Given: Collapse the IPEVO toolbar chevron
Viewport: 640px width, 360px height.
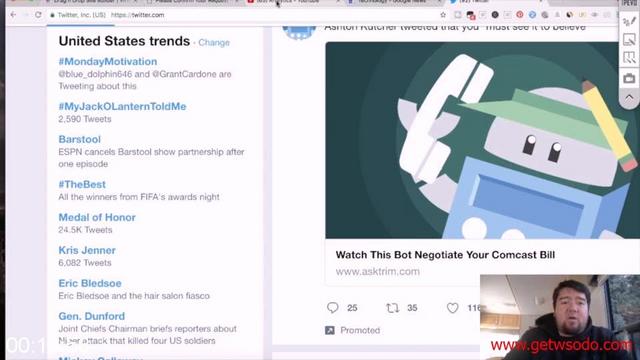Looking at the screenshot, I should point(629,97).
